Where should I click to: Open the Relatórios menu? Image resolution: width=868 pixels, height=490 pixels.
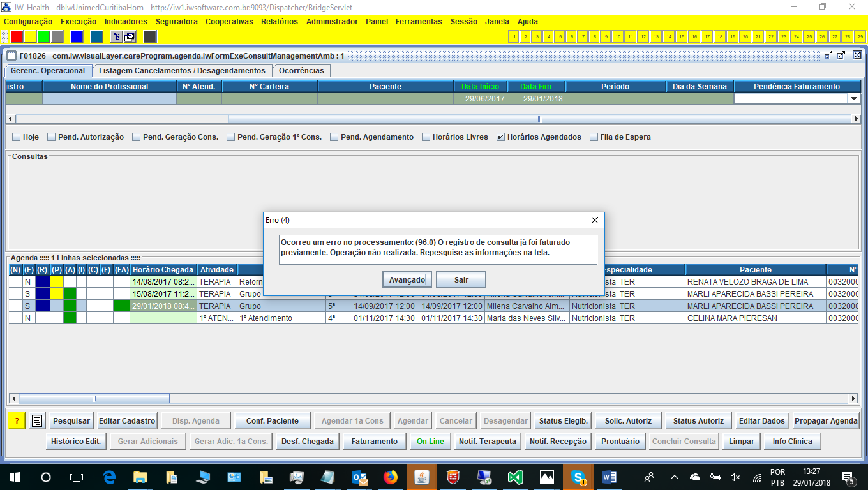tap(280, 21)
